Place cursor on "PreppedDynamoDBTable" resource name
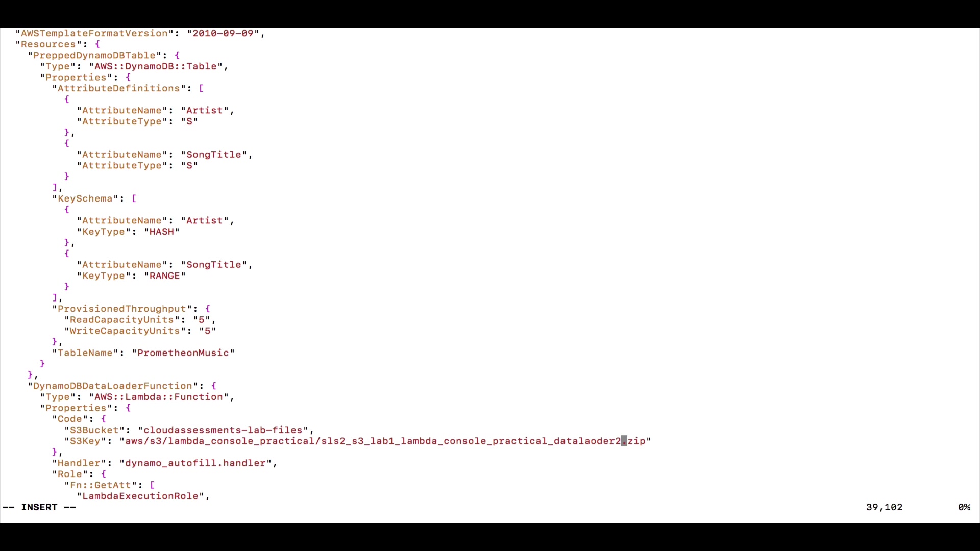Viewport: 980px width, 551px height. [x=94, y=55]
